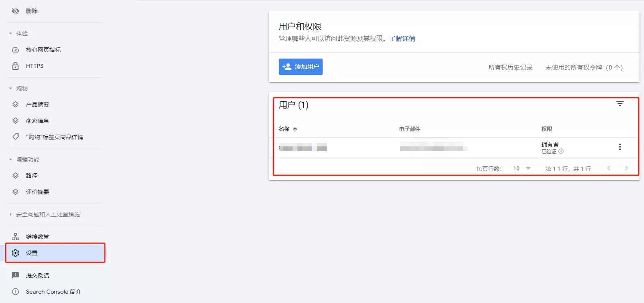The width and height of the screenshot is (644, 303).
Task: Click the 提交反馈 feedback icon
Action: [15, 275]
